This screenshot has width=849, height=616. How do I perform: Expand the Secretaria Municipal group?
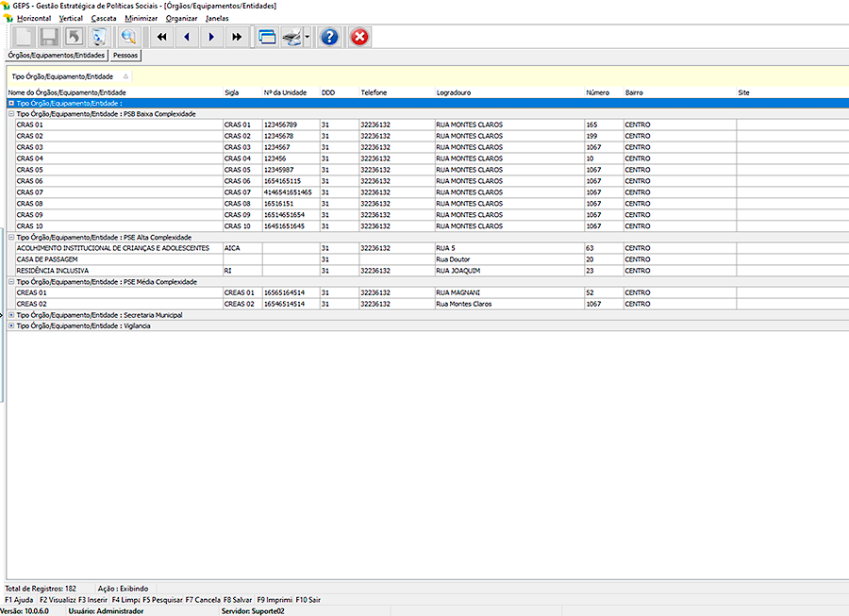(11, 314)
